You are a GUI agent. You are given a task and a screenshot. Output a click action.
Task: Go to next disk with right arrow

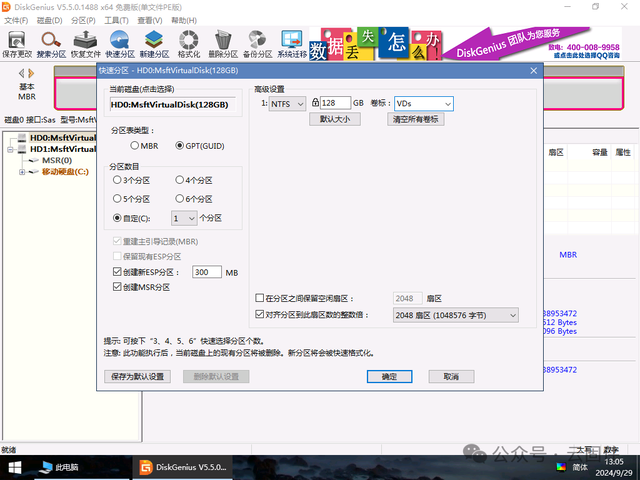31,73
